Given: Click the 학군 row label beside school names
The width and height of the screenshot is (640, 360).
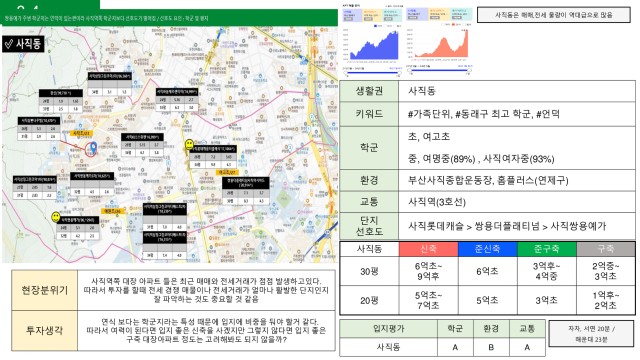Looking at the screenshot, I should coord(369,148).
